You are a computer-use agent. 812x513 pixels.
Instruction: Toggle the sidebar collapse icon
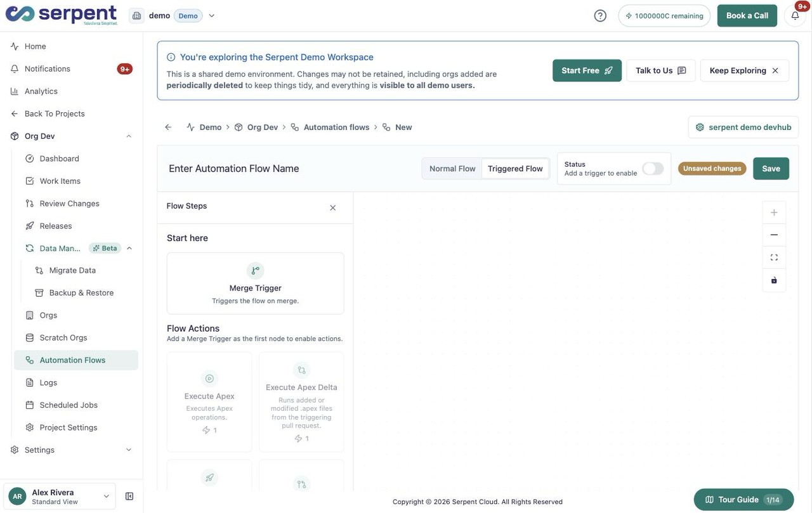click(x=129, y=497)
